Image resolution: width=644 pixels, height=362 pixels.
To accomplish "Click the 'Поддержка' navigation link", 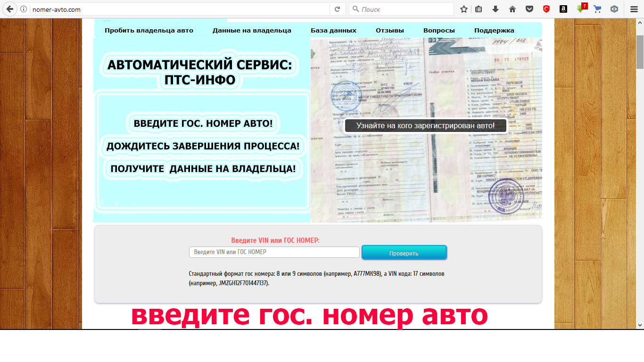I will [494, 30].
